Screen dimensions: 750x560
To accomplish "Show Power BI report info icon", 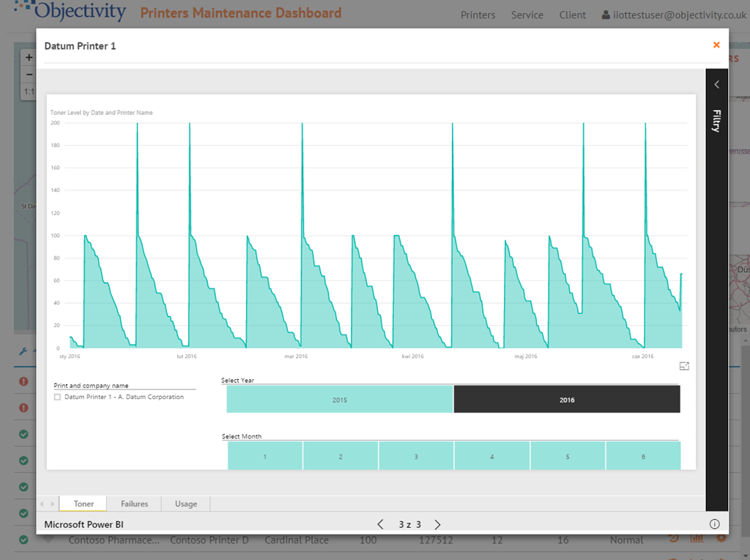I will [x=714, y=524].
